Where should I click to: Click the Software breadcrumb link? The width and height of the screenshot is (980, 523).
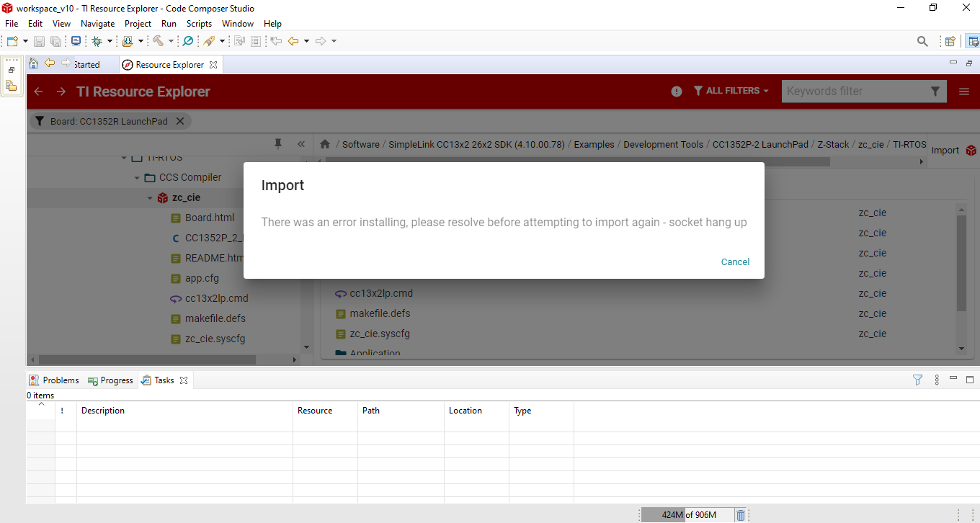coord(360,144)
